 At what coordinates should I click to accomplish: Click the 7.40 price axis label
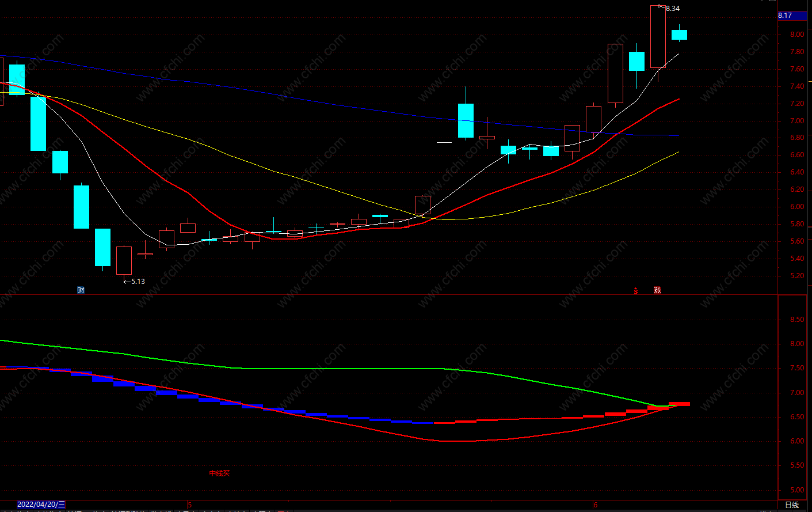(x=797, y=86)
